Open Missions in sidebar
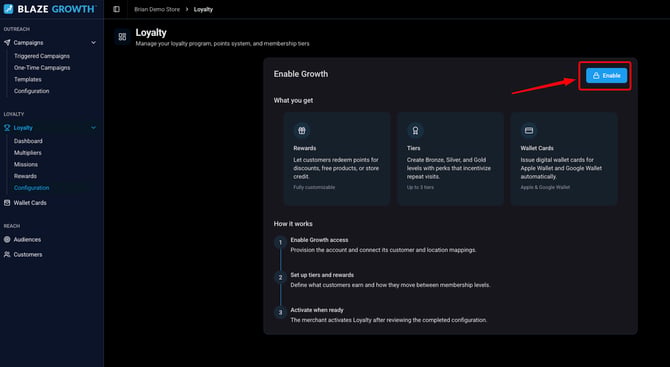Image resolution: width=670 pixels, height=367 pixels. tap(26, 164)
